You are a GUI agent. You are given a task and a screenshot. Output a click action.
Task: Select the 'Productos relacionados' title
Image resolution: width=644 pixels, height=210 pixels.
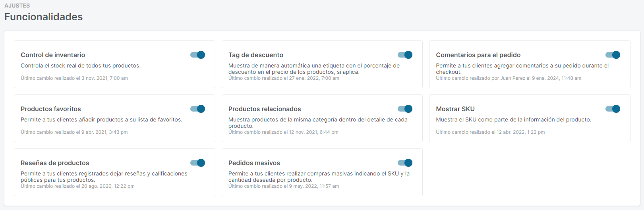click(265, 109)
